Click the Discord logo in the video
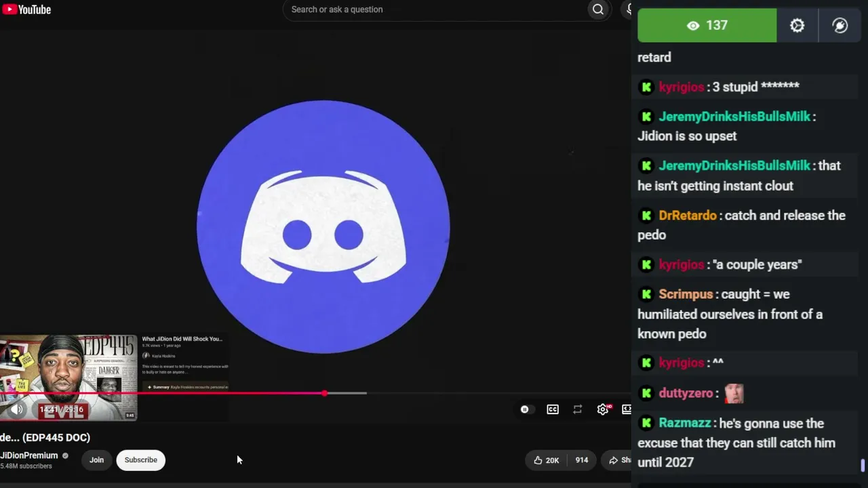The width and height of the screenshot is (868, 488). click(x=323, y=226)
